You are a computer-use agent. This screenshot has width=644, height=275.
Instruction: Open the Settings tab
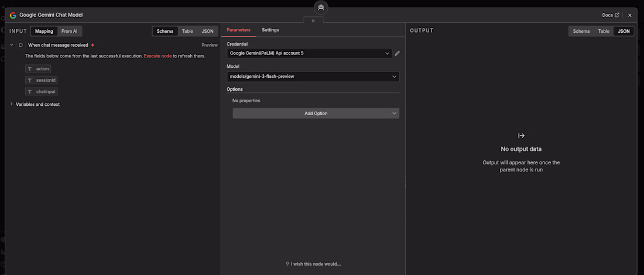point(270,30)
